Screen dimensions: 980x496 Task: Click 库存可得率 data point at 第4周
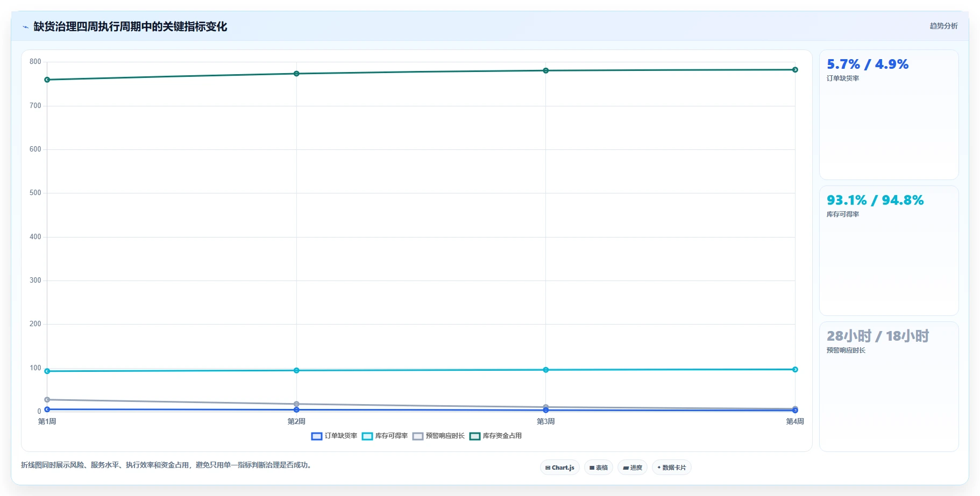[x=795, y=370]
